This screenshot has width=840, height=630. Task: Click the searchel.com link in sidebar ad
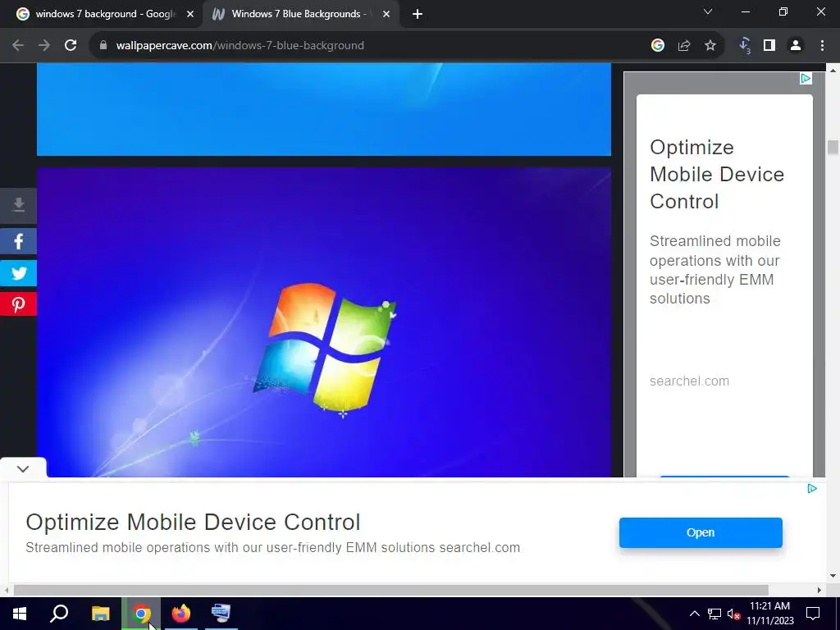click(x=689, y=381)
